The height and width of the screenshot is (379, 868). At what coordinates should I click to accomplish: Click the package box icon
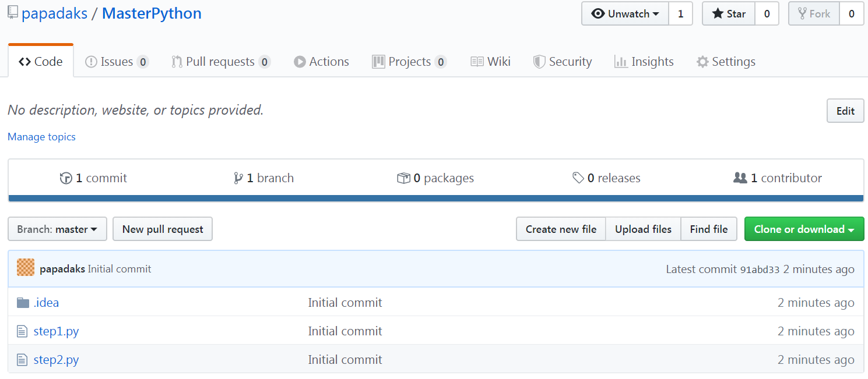click(403, 178)
